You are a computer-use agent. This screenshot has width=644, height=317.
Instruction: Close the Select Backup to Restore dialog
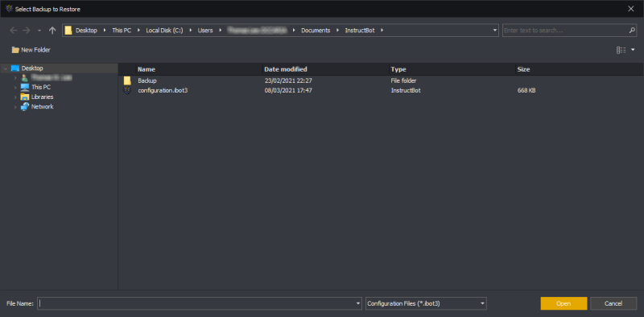point(631,9)
